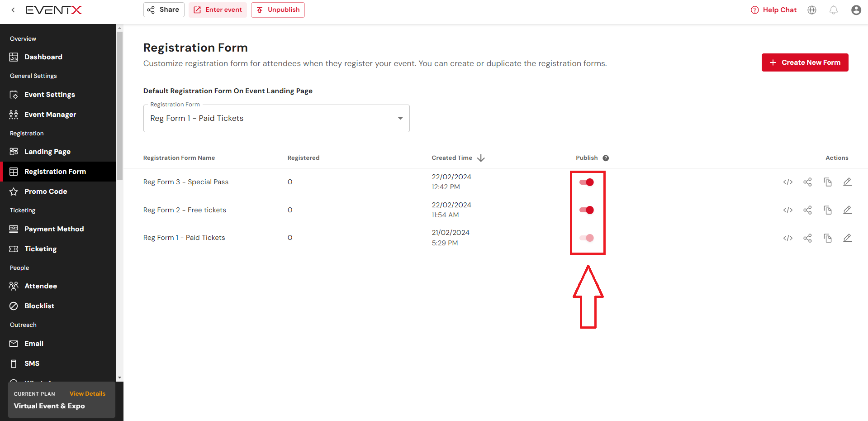Open Payment Method settings
This screenshot has width=868, height=421.
58,229
